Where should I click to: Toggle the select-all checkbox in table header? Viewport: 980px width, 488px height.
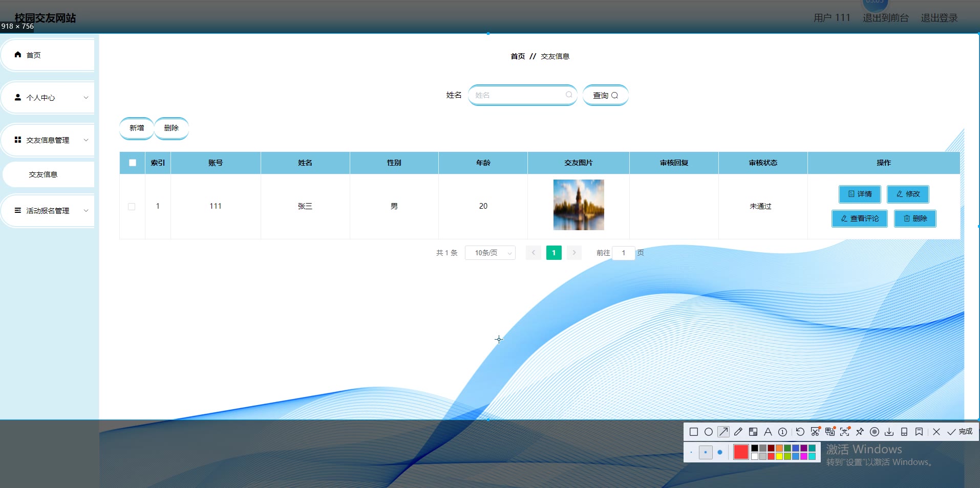133,163
